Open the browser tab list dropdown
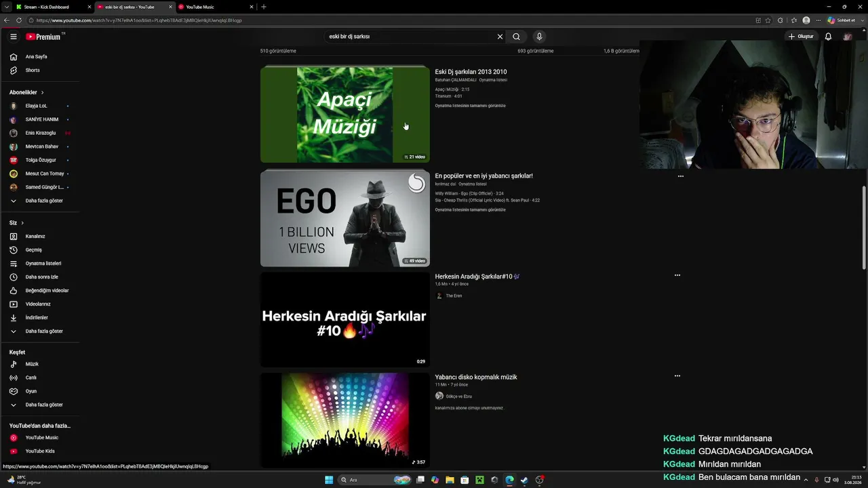 [6, 7]
